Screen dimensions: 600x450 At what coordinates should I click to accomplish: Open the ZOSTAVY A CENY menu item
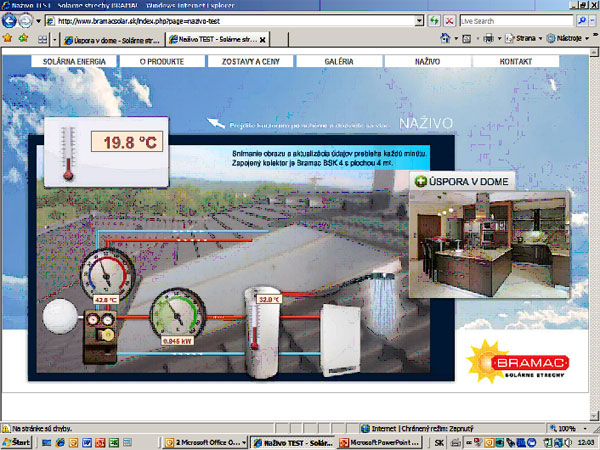pos(248,62)
